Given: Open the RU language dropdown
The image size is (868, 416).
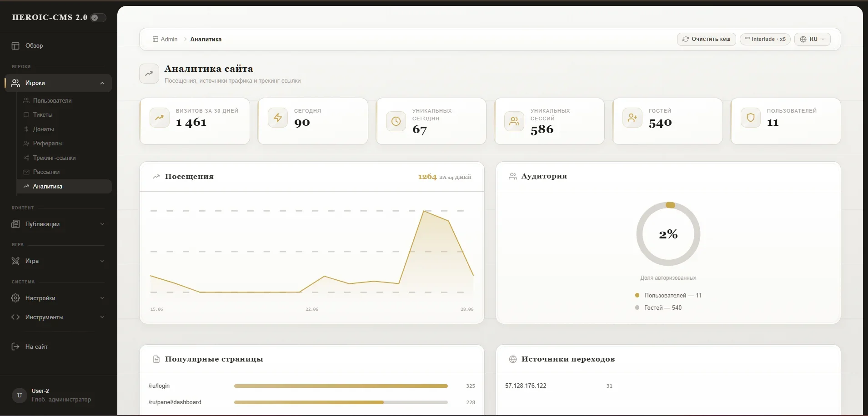Looking at the screenshot, I should pyautogui.click(x=813, y=39).
